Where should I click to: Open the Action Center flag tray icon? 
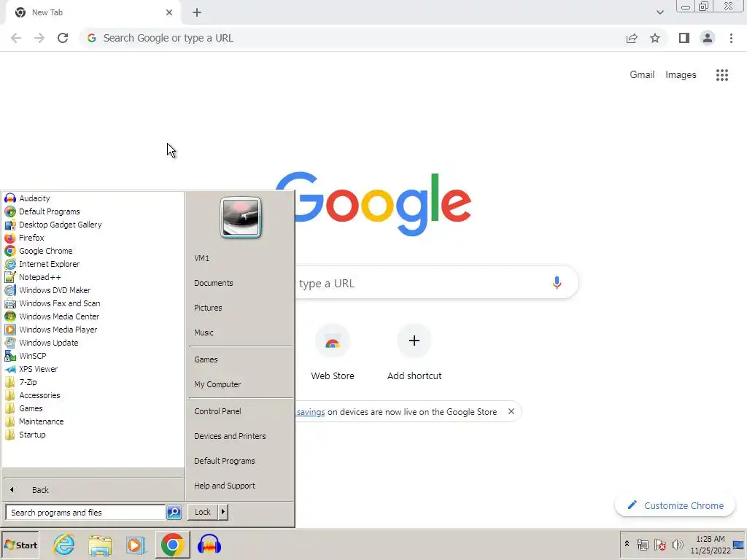pyautogui.click(x=659, y=544)
